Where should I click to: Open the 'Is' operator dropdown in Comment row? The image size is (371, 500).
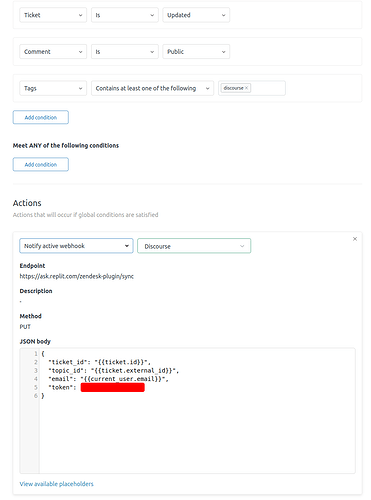click(x=125, y=52)
